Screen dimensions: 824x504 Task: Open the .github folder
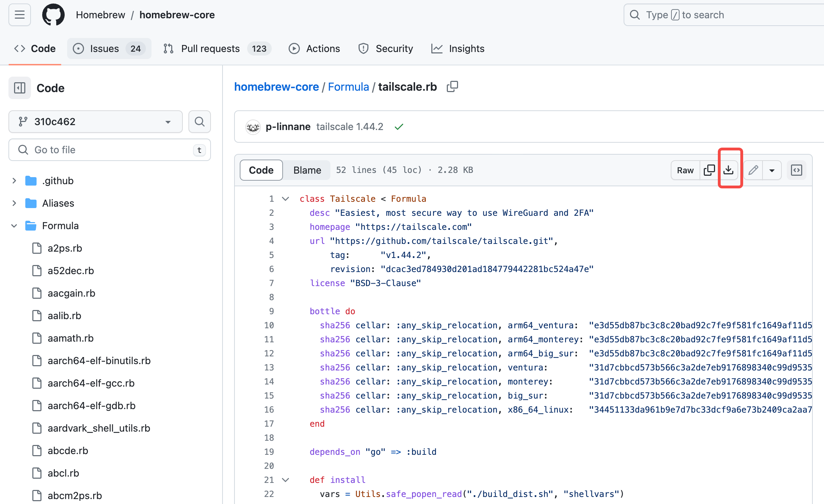(58, 181)
